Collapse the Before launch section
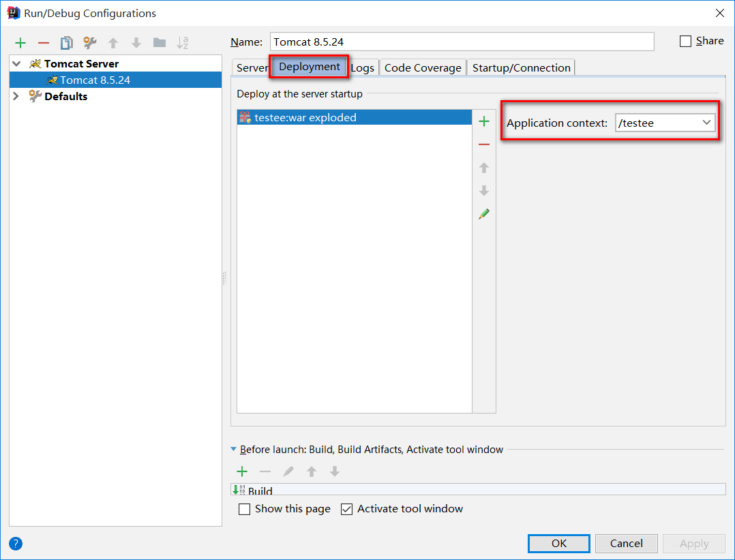This screenshot has height=560, width=735. pyautogui.click(x=233, y=449)
